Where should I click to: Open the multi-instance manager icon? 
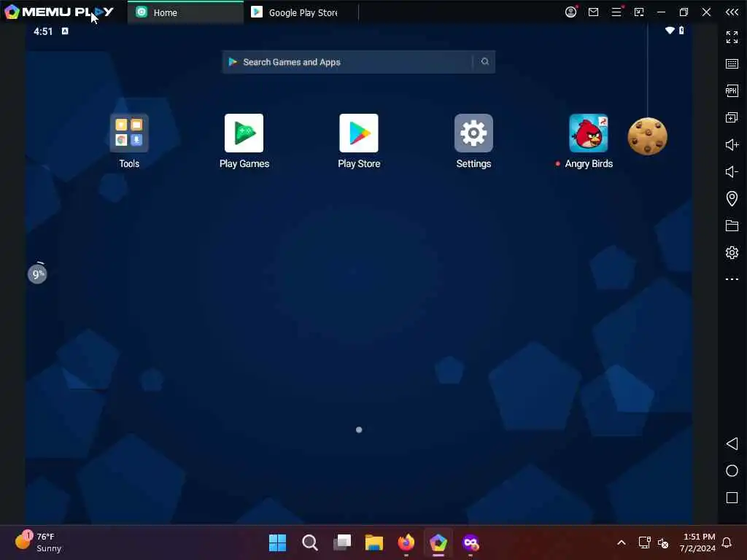[732, 117]
